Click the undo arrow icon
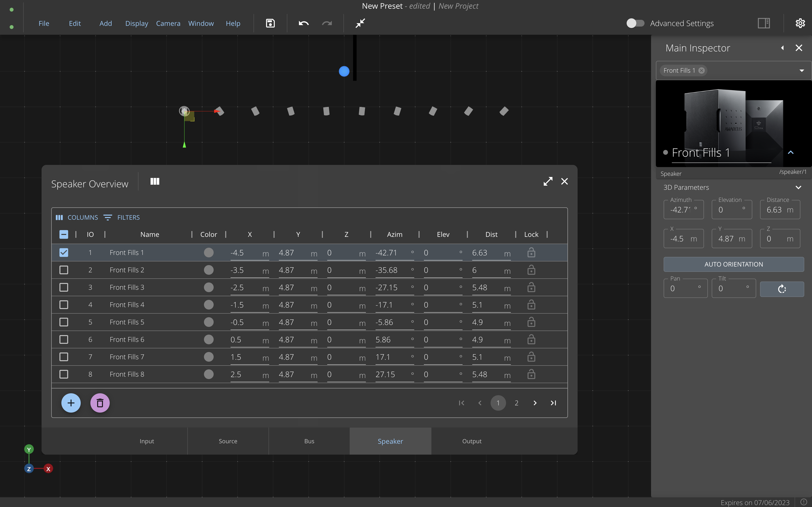The height and width of the screenshot is (507, 812). (303, 23)
